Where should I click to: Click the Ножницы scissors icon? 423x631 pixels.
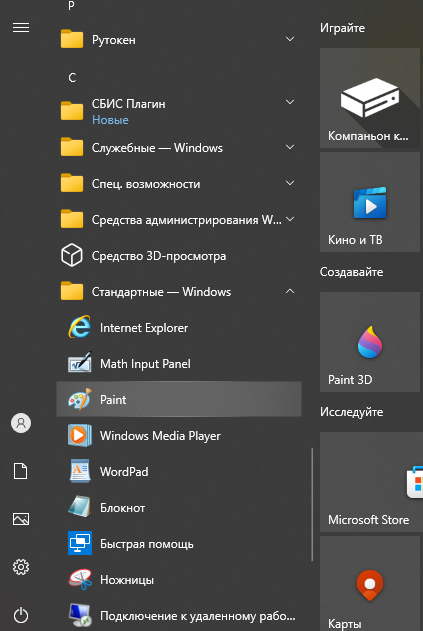pyautogui.click(x=80, y=579)
